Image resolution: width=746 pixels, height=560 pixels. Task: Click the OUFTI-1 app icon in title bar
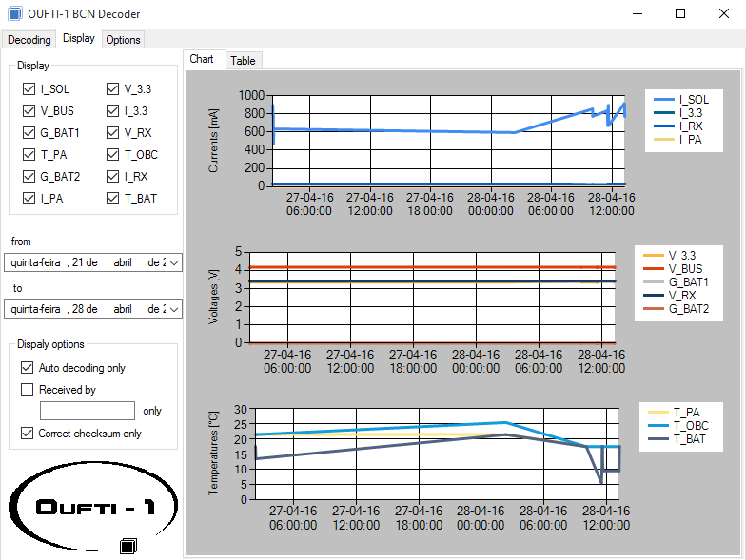click(14, 13)
